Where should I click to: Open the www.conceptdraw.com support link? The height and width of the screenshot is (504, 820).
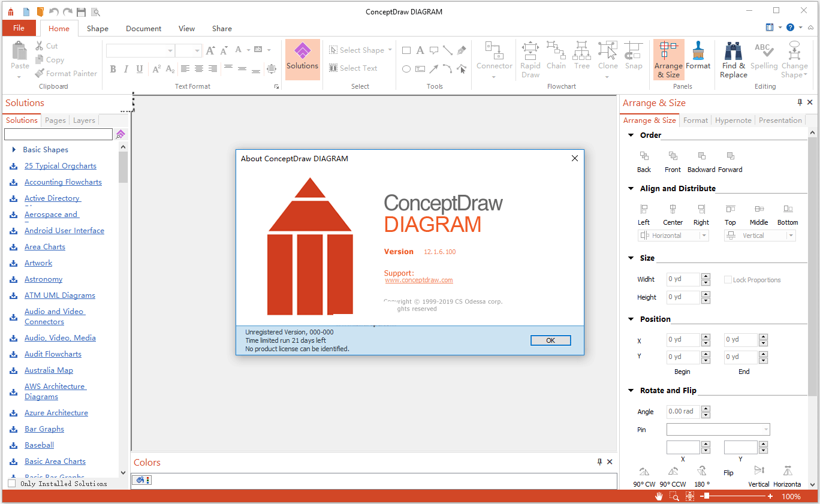[x=418, y=280]
